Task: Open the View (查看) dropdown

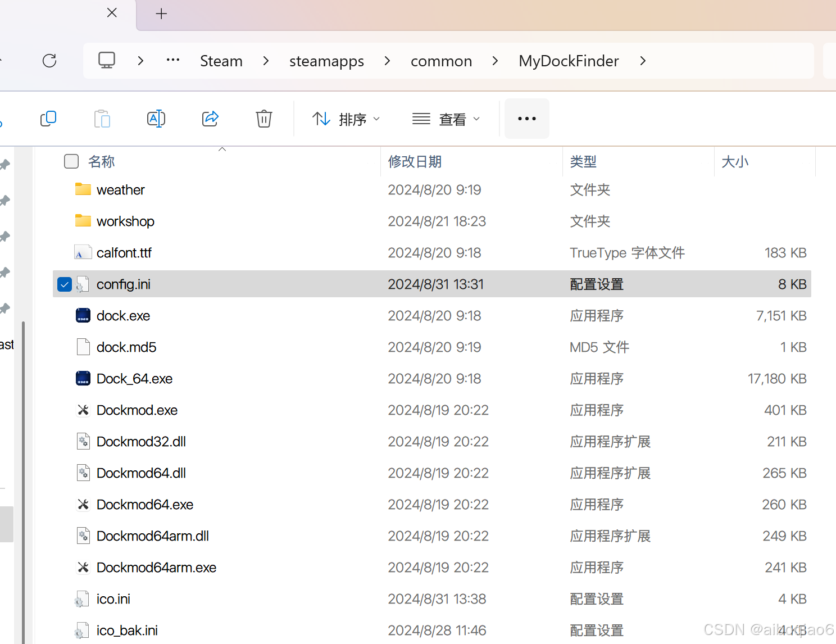Action: point(446,119)
